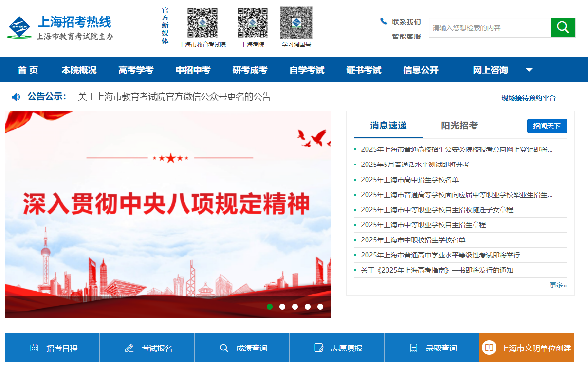Click inside the search input field
Image resolution: width=588 pixels, height=367 pixels.
tap(487, 27)
